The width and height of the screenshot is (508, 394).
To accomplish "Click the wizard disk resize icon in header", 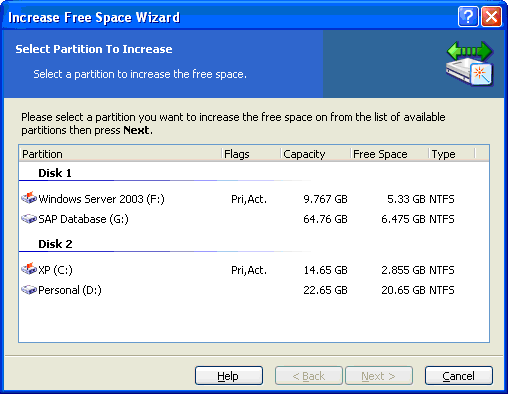I will point(470,64).
